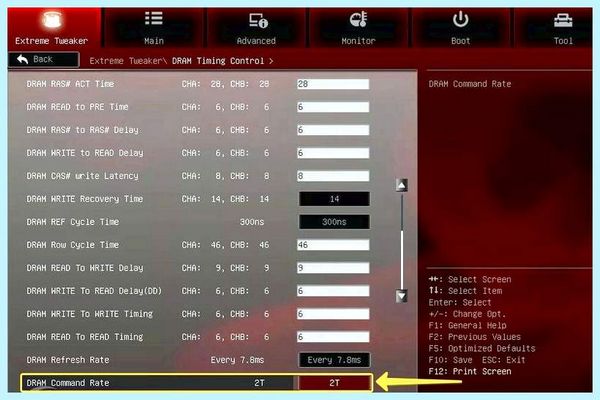Click the DRAM CAS# write Latency field
Viewport: 600px width, 400px height.
point(333,176)
